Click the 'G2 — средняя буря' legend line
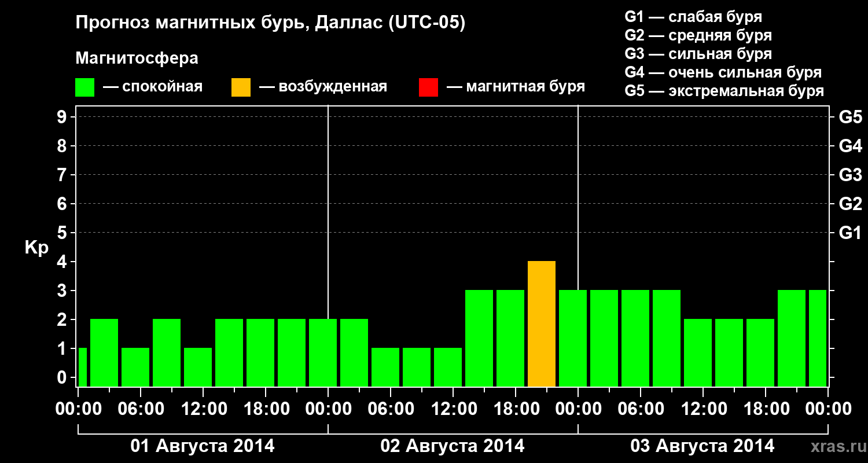The height and width of the screenshot is (463, 868). pyautogui.click(x=698, y=35)
